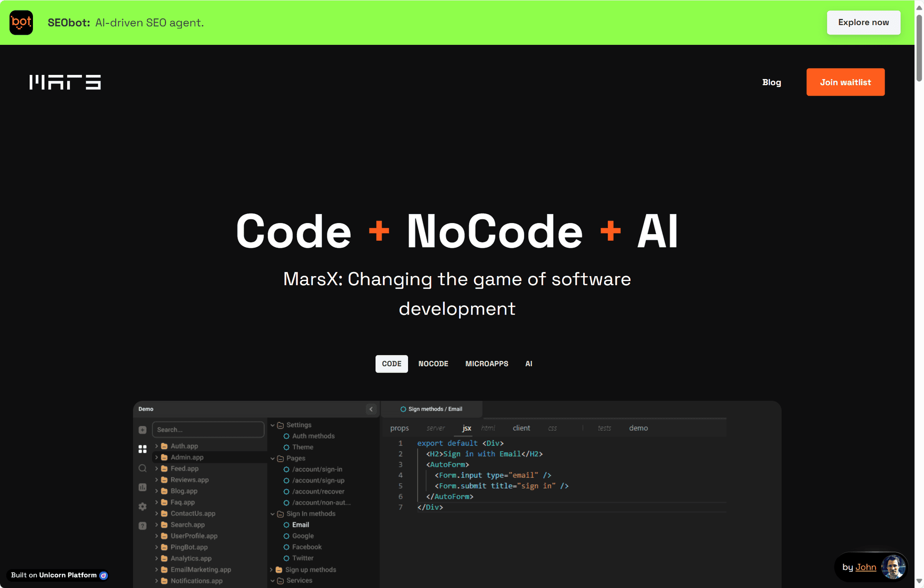Click the Explore now button
The image size is (924, 588).
(x=863, y=22)
